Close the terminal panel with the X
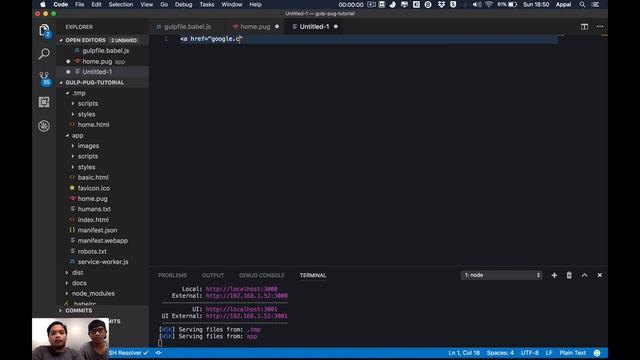Viewport: 640px width, 360px height. click(600, 275)
